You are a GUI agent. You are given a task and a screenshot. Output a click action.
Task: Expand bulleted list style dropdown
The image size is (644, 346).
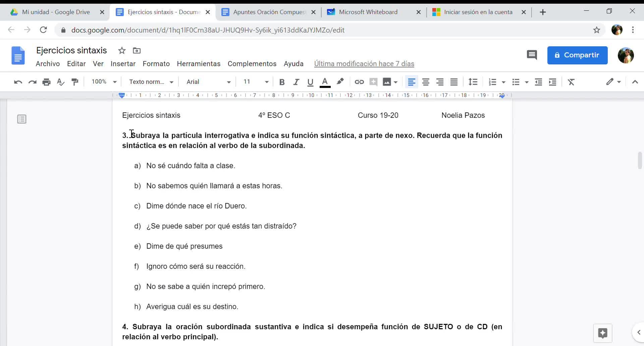527,82
